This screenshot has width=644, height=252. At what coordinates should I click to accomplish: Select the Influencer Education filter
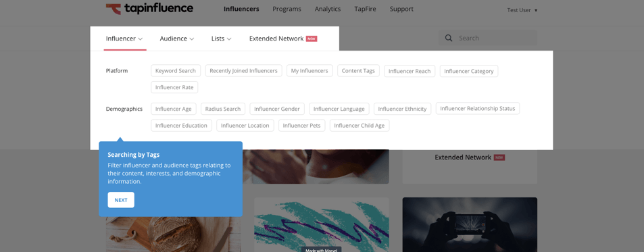tap(182, 125)
